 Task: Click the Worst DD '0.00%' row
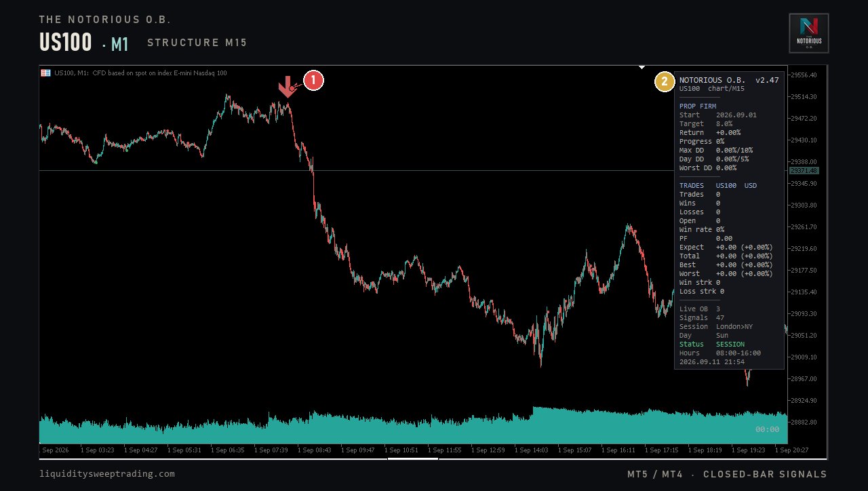click(x=708, y=168)
